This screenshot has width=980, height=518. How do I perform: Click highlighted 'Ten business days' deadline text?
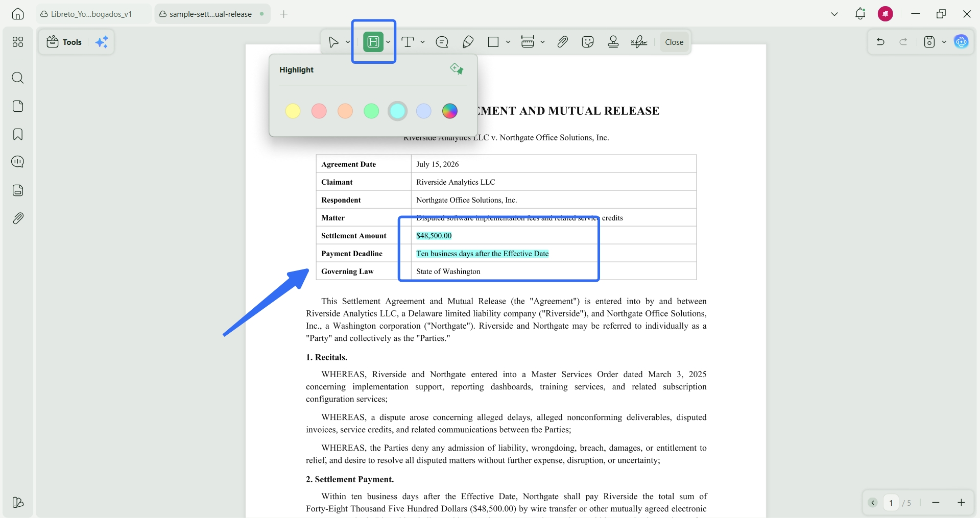coord(483,253)
